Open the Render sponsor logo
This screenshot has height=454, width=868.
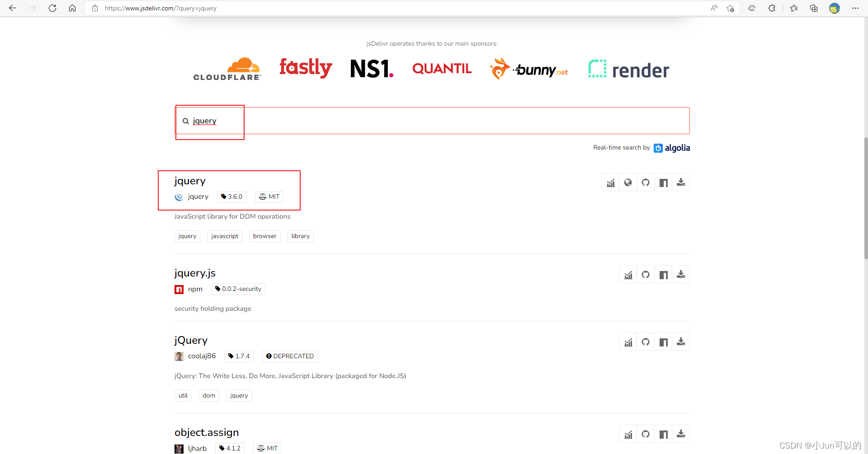click(x=628, y=69)
